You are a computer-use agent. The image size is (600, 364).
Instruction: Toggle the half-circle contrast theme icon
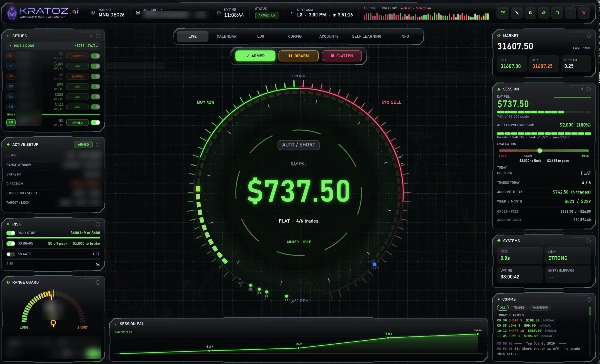530,13
